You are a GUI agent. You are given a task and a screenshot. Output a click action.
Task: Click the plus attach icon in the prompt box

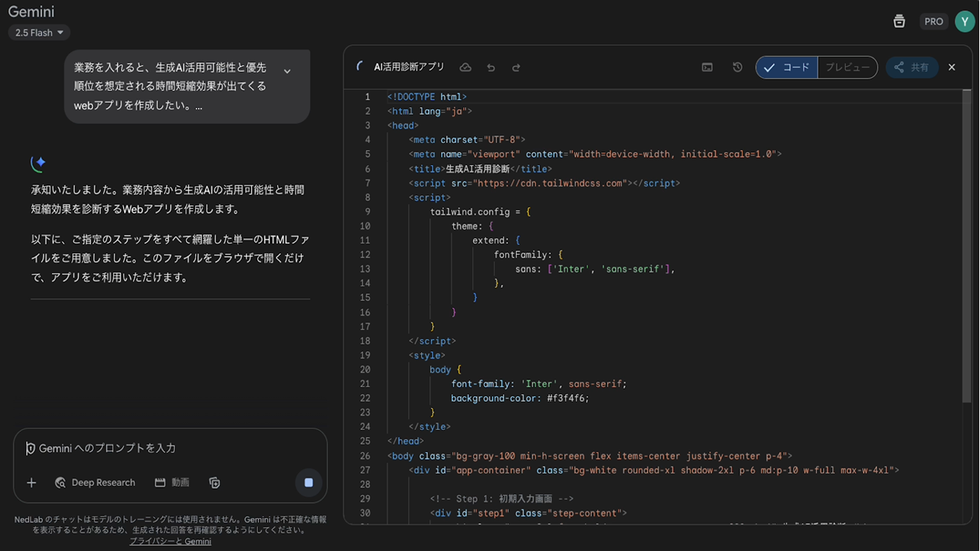point(31,483)
